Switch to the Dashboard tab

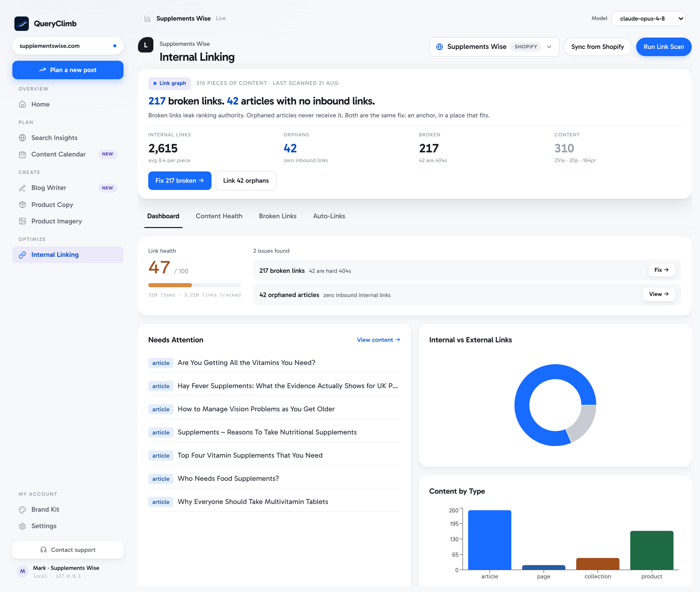pos(163,216)
